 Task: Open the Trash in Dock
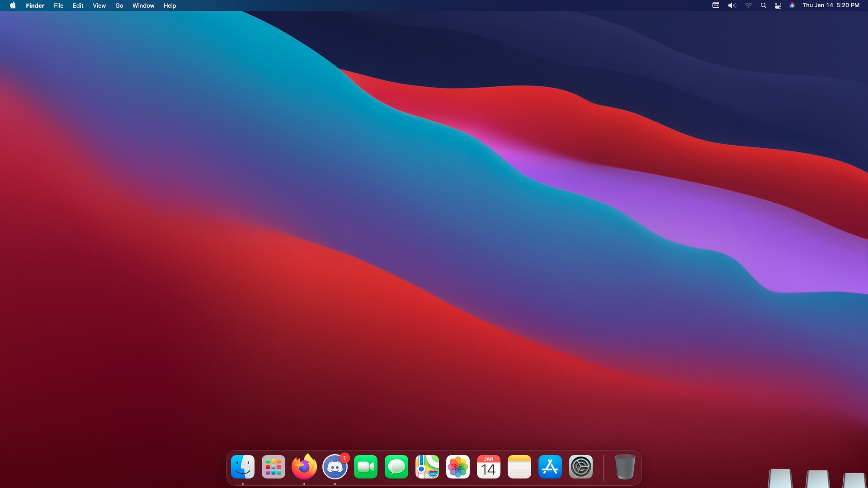tap(625, 467)
